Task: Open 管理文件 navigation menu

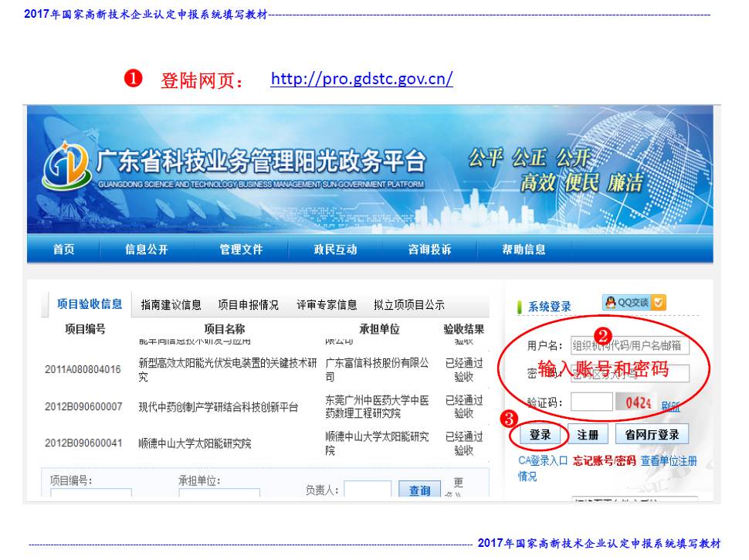Action: click(x=241, y=249)
